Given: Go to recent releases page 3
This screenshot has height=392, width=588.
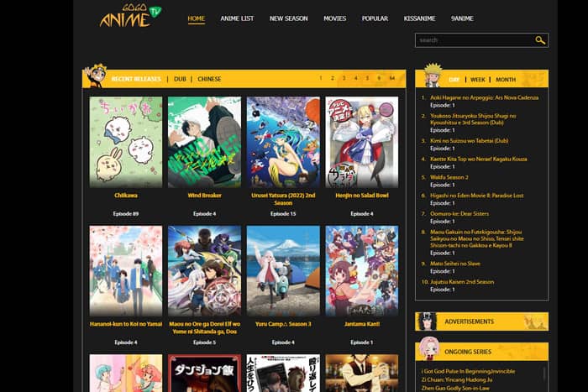Looking at the screenshot, I should (x=344, y=78).
